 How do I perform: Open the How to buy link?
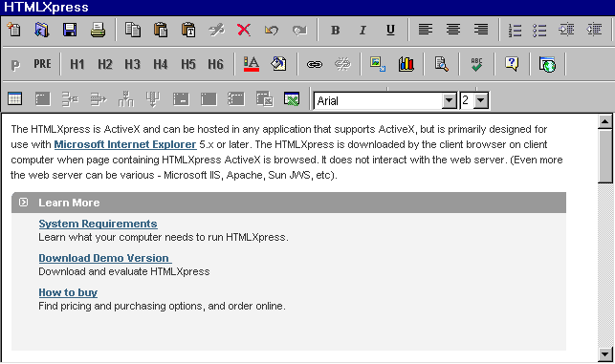[68, 292]
